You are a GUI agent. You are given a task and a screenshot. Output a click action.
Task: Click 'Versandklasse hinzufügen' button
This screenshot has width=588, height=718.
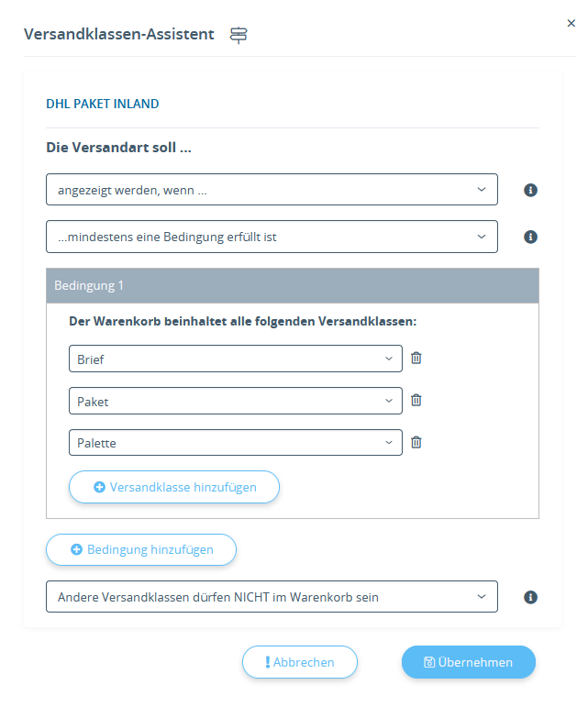point(174,487)
